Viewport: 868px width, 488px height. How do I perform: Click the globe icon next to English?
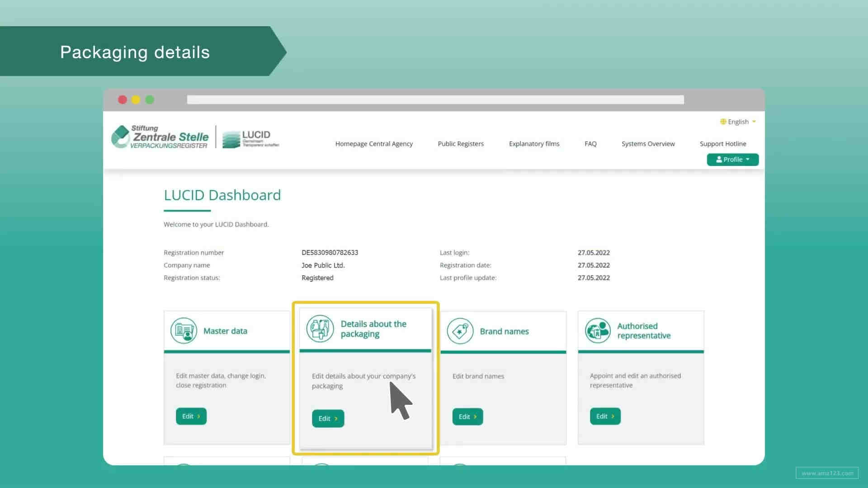pos(723,122)
